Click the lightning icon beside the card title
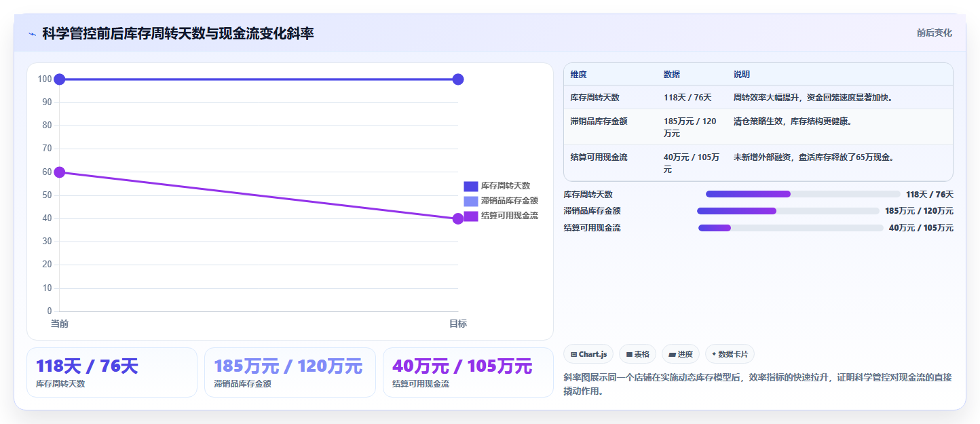Screen dimensions: 980x424 point(32,34)
